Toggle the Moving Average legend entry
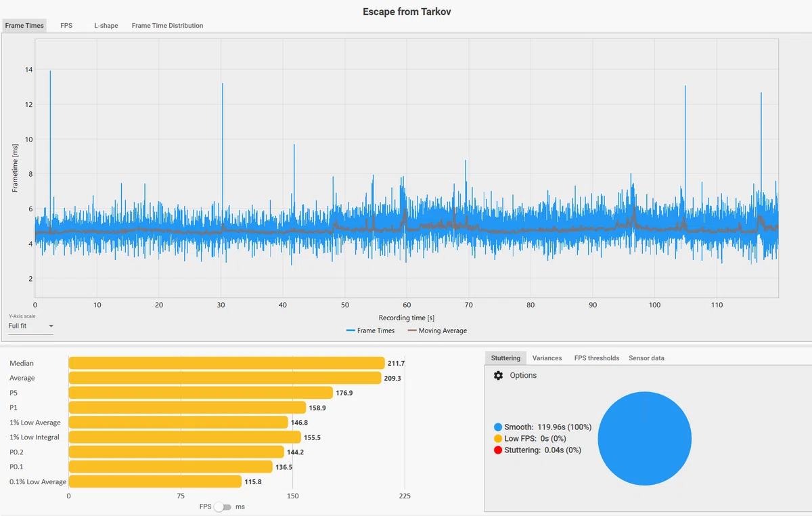812x516 pixels. coord(437,330)
